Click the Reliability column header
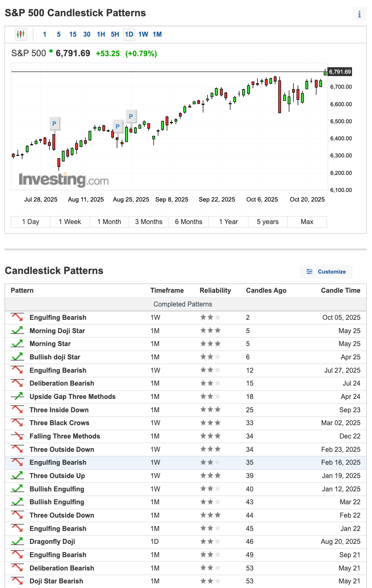The height and width of the screenshot is (588, 372). (x=215, y=290)
